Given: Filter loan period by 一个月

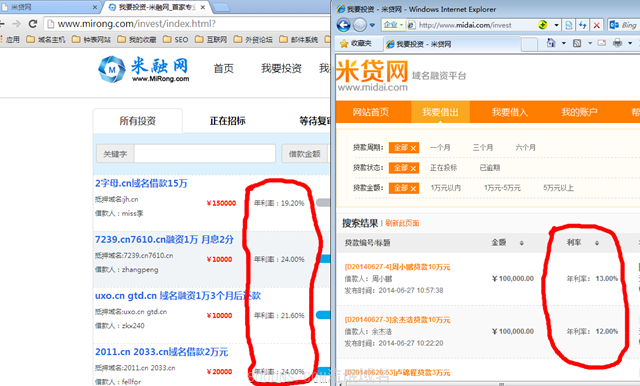Looking at the screenshot, I should coord(440,147).
